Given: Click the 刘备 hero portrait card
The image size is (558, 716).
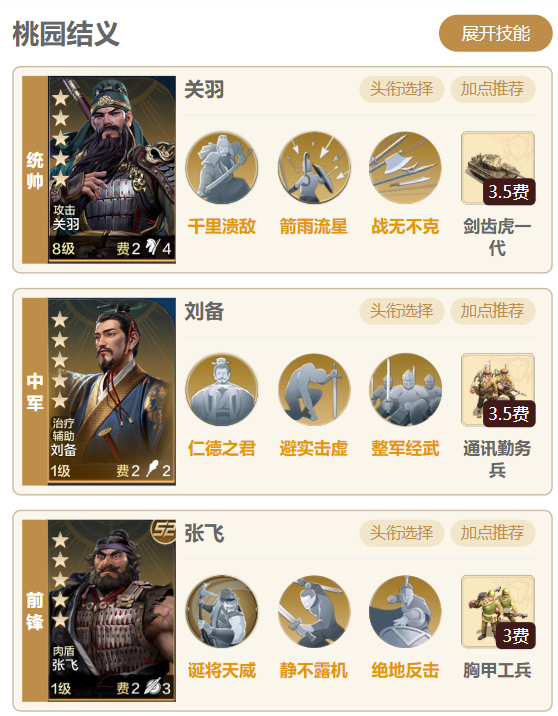Looking at the screenshot, I should [112, 391].
